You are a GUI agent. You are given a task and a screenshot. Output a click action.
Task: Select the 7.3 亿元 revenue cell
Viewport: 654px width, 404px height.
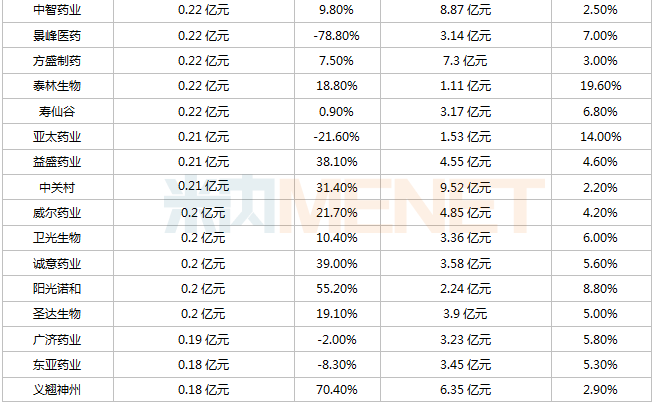pyautogui.click(x=465, y=61)
